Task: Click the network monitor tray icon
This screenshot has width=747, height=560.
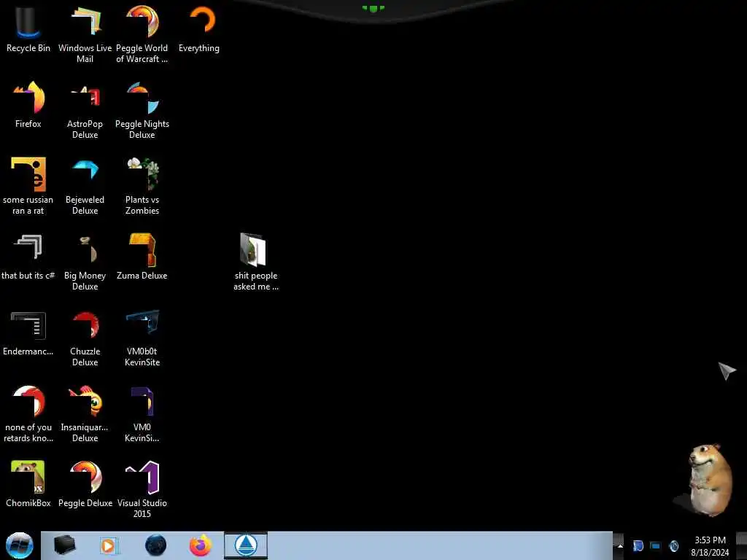Action: pos(656,545)
